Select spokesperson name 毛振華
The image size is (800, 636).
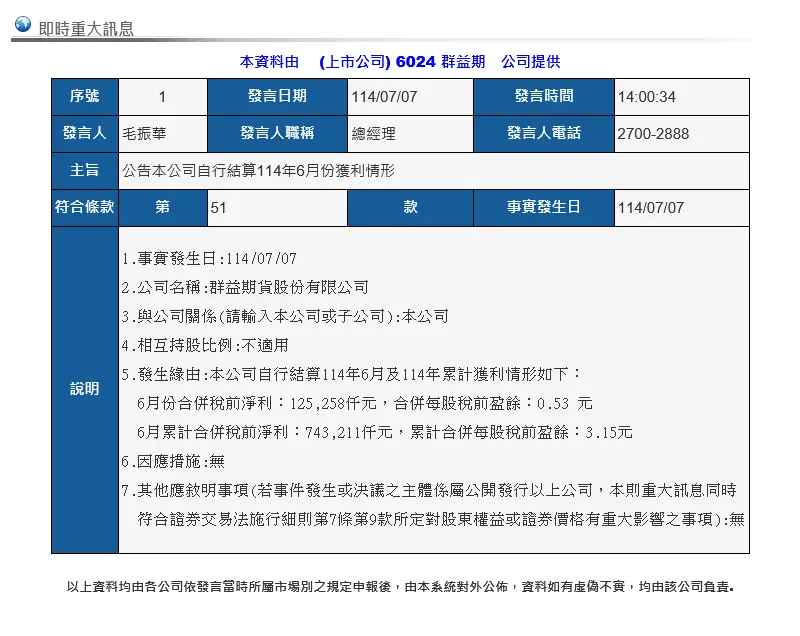[x=144, y=134]
